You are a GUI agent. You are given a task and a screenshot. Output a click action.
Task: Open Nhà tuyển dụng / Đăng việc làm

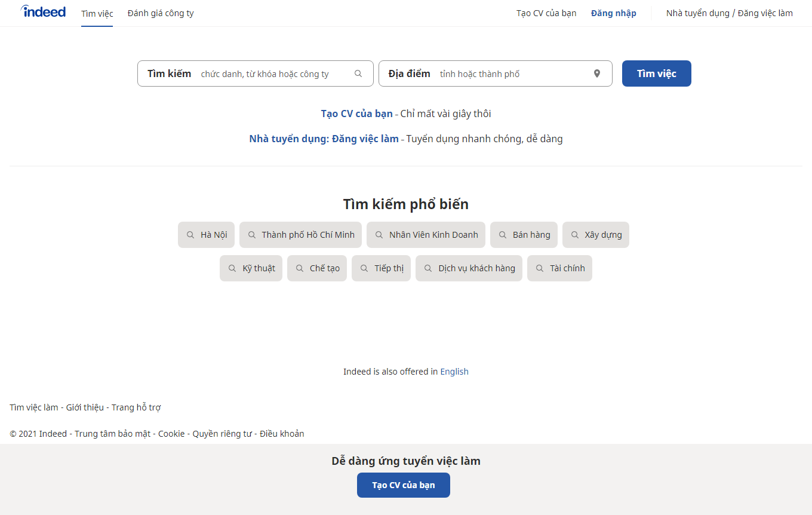729,13
